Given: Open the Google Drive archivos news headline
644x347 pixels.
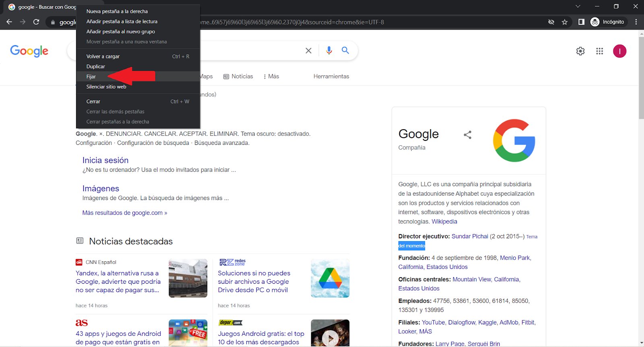Looking at the screenshot, I should (x=254, y=281).
